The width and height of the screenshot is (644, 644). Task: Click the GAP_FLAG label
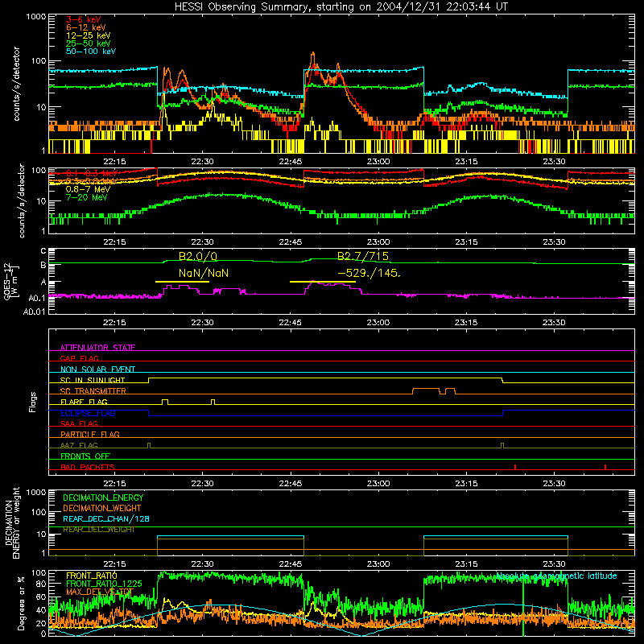tap(79, 358)
